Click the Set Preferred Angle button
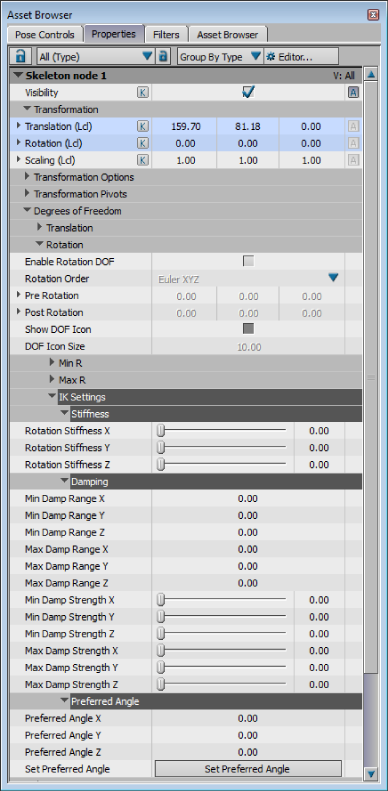This screenshot has height=791, width=388. 248,769
